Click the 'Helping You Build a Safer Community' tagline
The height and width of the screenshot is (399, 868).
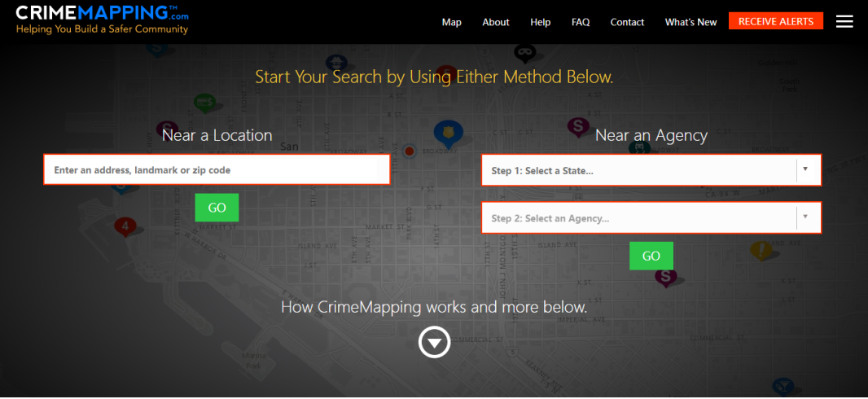(103, 28)
